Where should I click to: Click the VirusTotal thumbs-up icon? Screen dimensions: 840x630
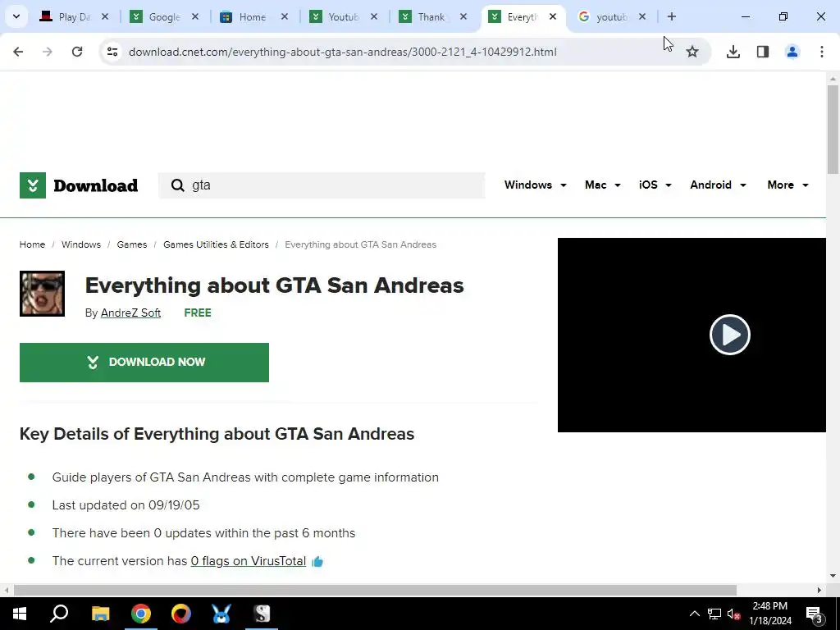(317, 561)
